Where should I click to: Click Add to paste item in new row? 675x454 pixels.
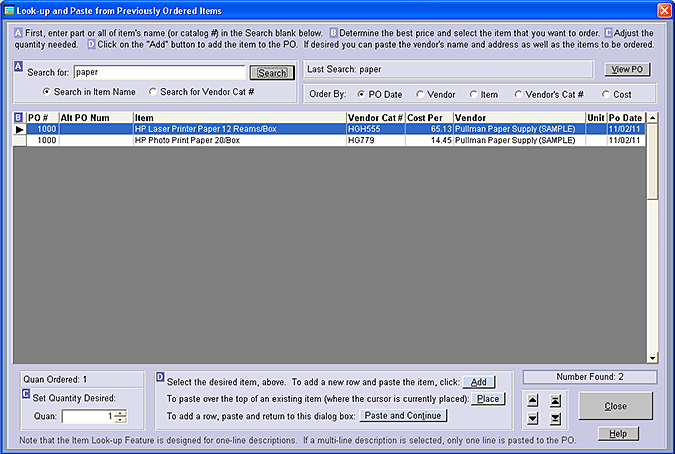[x=479, y=382]
